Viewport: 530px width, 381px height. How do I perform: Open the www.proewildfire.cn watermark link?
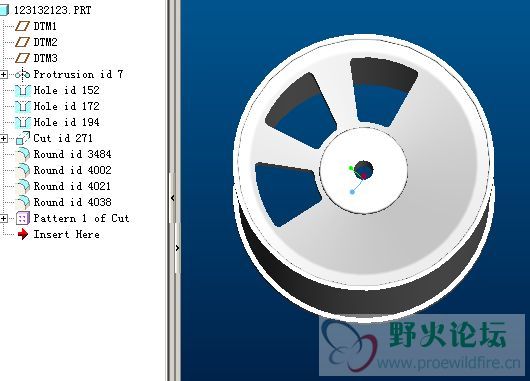(449, 363)
